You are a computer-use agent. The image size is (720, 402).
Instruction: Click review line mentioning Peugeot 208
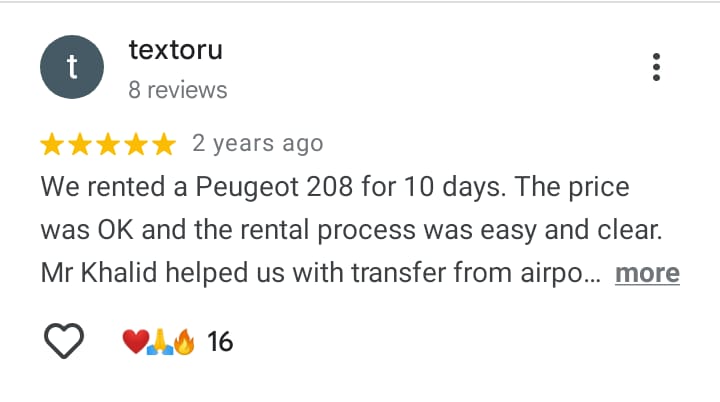pyautogui.click(x=335, y=187)
